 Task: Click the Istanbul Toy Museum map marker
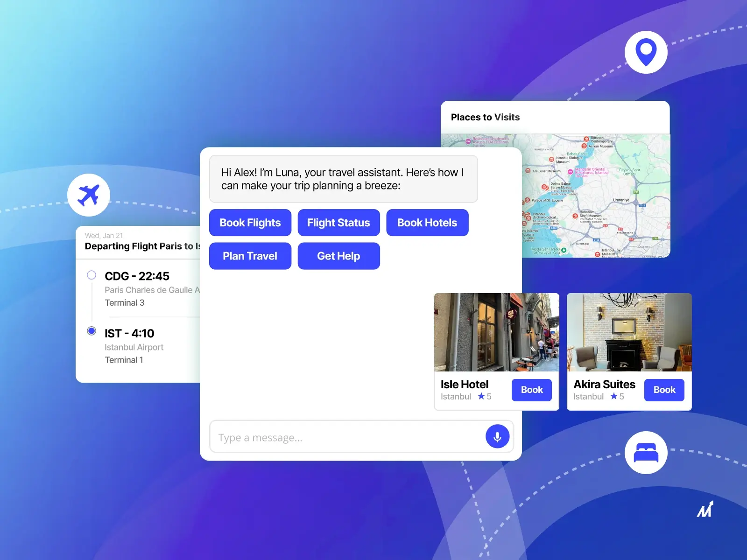(598, 254)
